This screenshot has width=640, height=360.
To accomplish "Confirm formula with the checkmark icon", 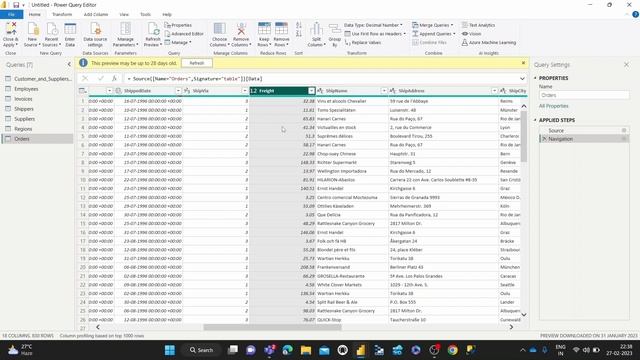I will point(100,78).
